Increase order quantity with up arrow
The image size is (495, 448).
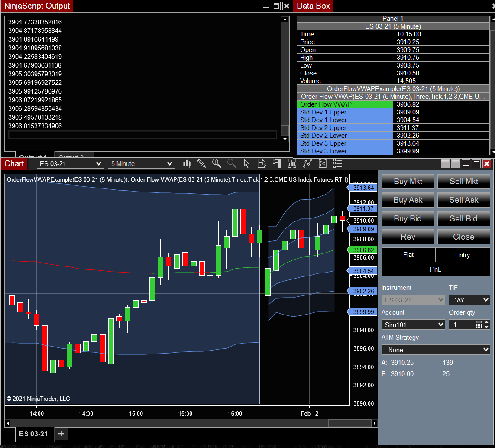[486, 323]
